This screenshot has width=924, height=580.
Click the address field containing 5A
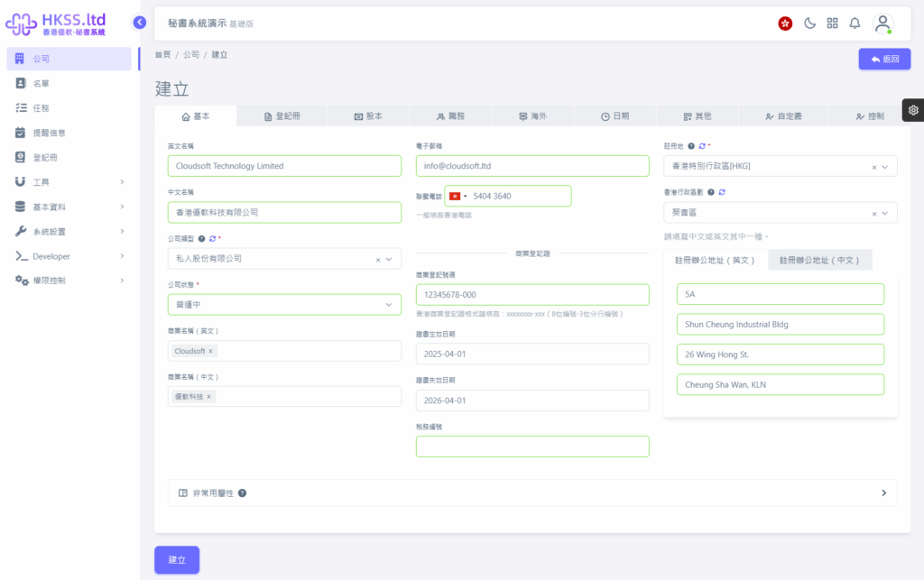click(x=781, y=294)
